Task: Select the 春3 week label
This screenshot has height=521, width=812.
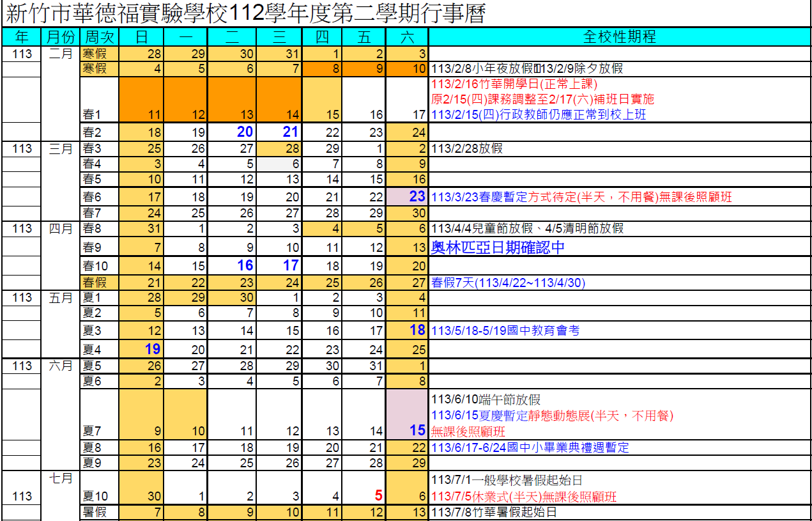Action: click(93, 148)
